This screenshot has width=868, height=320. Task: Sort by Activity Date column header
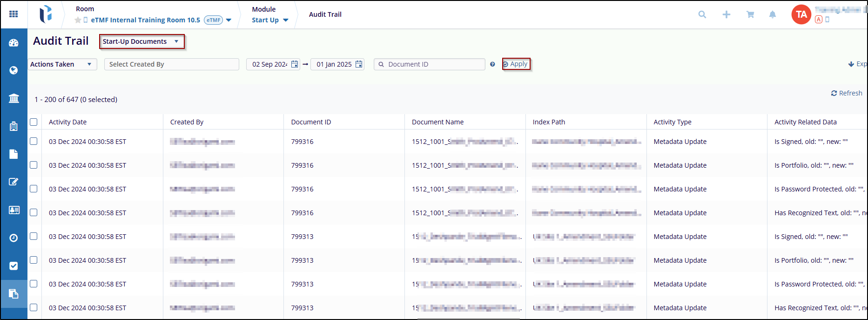(67, 122)
